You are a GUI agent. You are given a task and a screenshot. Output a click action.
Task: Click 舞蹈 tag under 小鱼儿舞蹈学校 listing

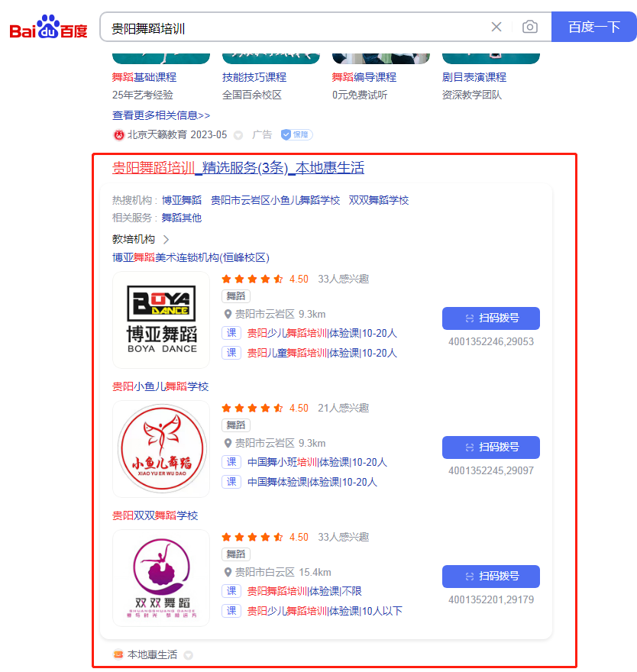236,425
